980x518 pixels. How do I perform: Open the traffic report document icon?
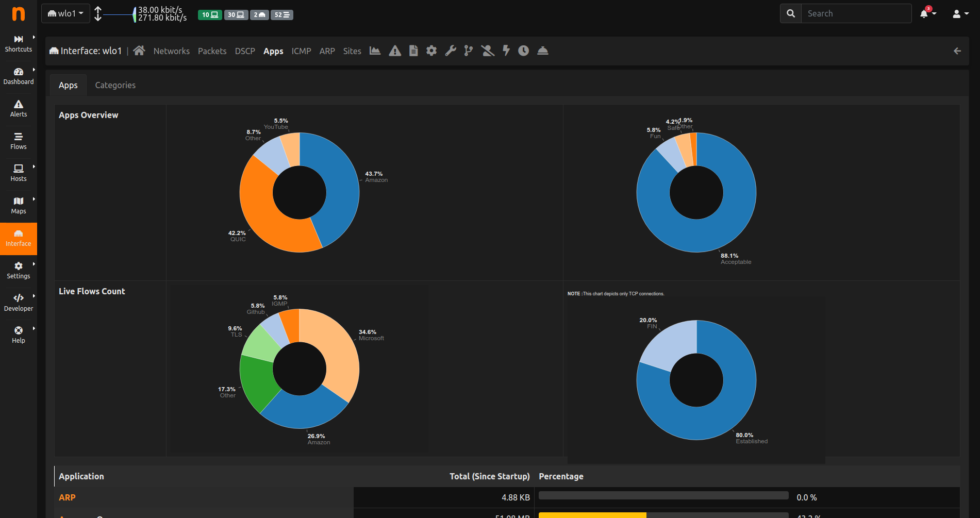tap(413, 51)
